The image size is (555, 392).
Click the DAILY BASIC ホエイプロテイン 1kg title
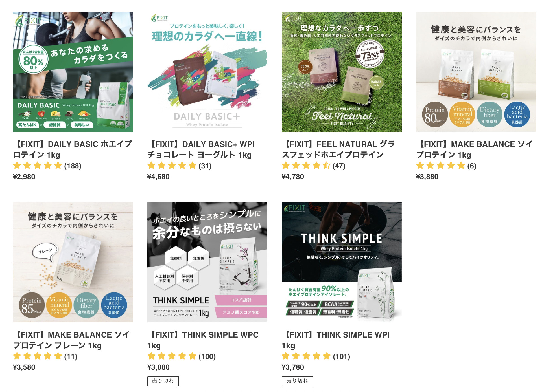click(72, 149)
